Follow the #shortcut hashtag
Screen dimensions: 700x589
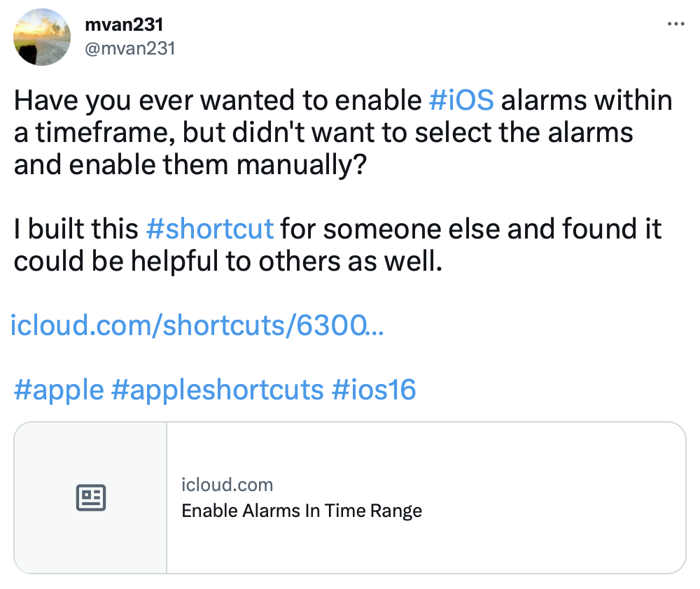tap(210, 229)
